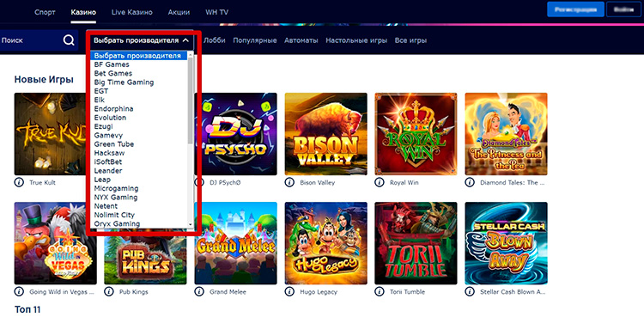Viewport: 644px width, 317px height.
Task: Switch to the Live Казино tab
Action: click(x=132, y=12)
